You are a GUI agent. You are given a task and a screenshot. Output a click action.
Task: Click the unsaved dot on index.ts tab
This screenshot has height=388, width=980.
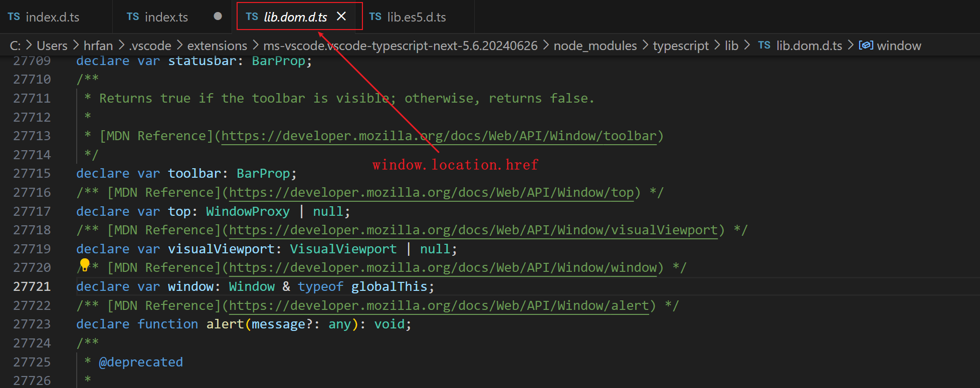click(218, 16)
